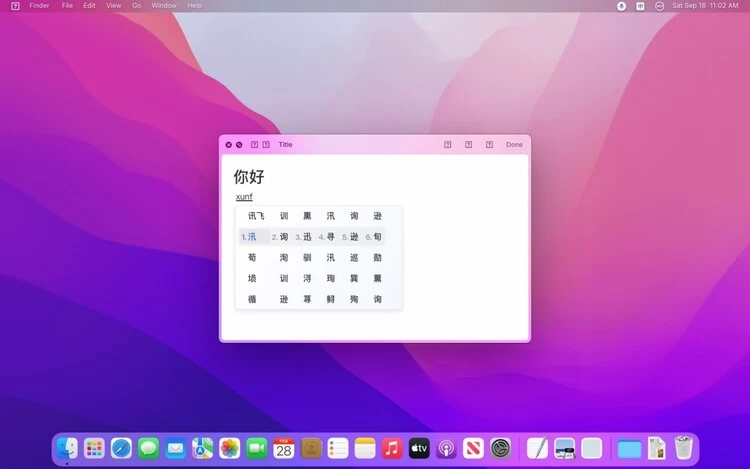Click the Done button in the note window
The image size is (750, 469).
[514, 145]
